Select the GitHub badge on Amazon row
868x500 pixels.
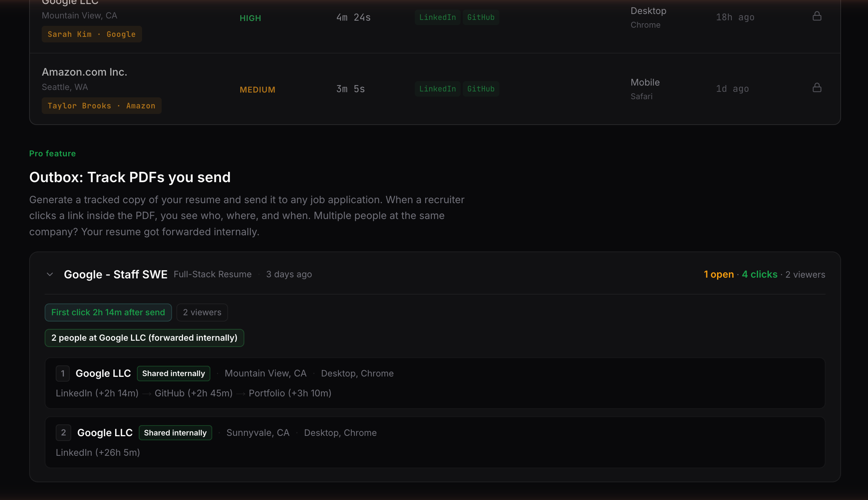[x=481, y=88]
